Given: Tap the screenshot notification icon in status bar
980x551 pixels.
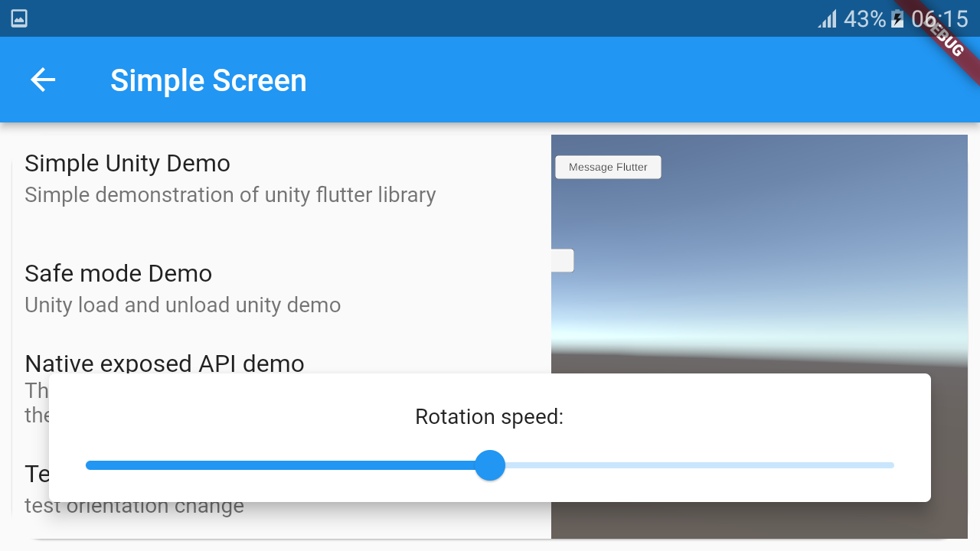Looking at the screenshot, I should tap(18, 18).
